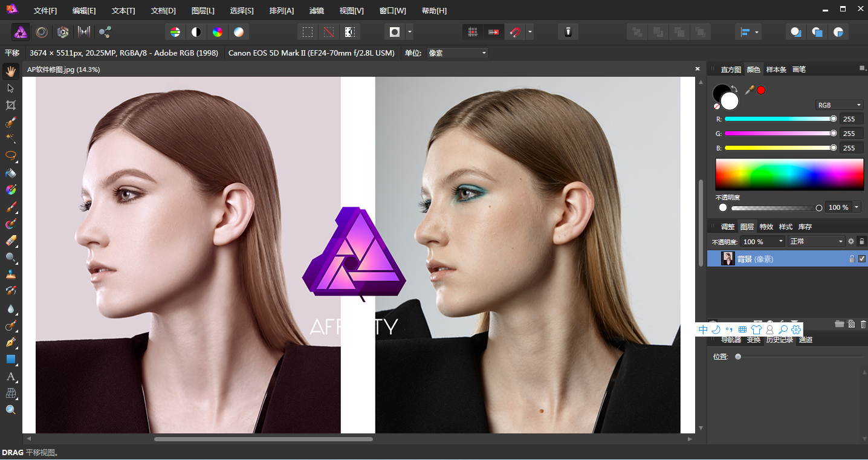Select the Gradient tool
Image resolution: width=868 pixels, height=460 pixels.
[x=11, y=190]
